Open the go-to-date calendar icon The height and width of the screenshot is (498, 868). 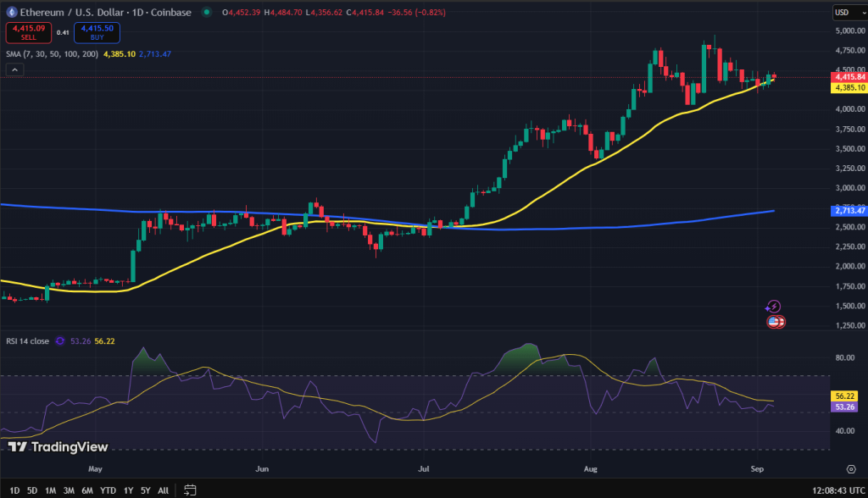tap(190, 490)
